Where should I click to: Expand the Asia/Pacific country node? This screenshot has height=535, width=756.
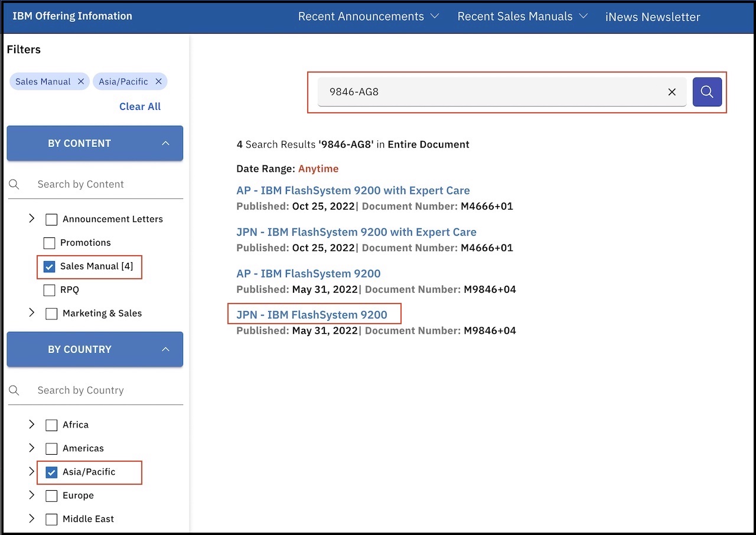pos(32,471)
